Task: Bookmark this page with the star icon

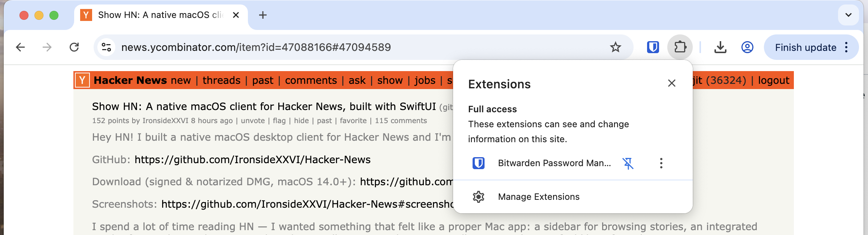Action: coord(615,47)
